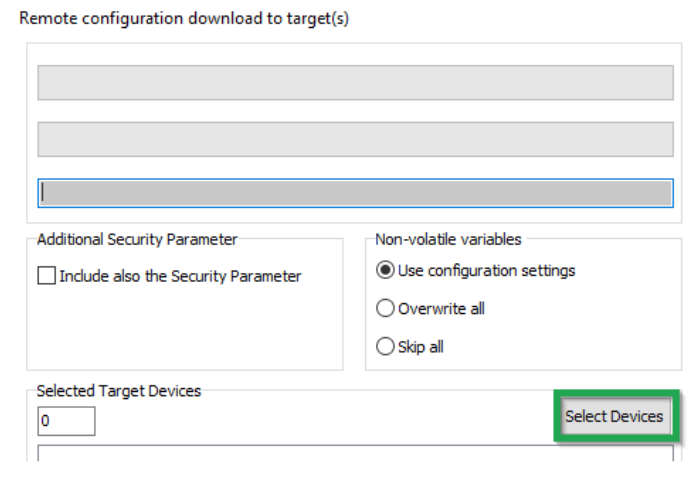The image size is (696, 481).
Task: Click the Non-volatile variables group heading
Action: pos(448,240)
